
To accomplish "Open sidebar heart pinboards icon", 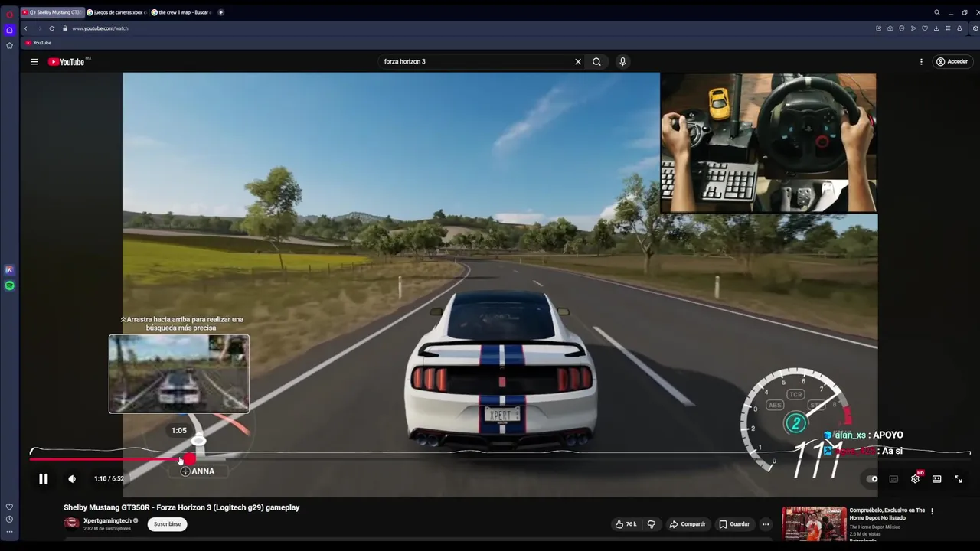I will pyautogui.click(x=9, y=507).
